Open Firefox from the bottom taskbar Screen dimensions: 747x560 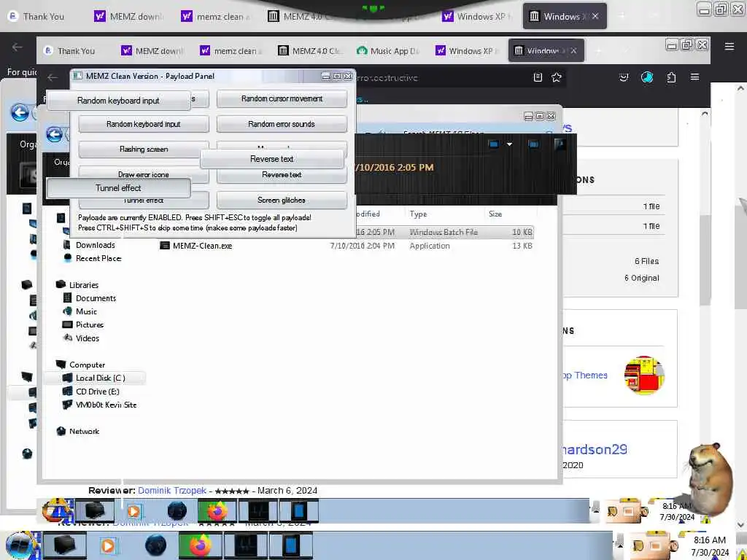(201, 545)
